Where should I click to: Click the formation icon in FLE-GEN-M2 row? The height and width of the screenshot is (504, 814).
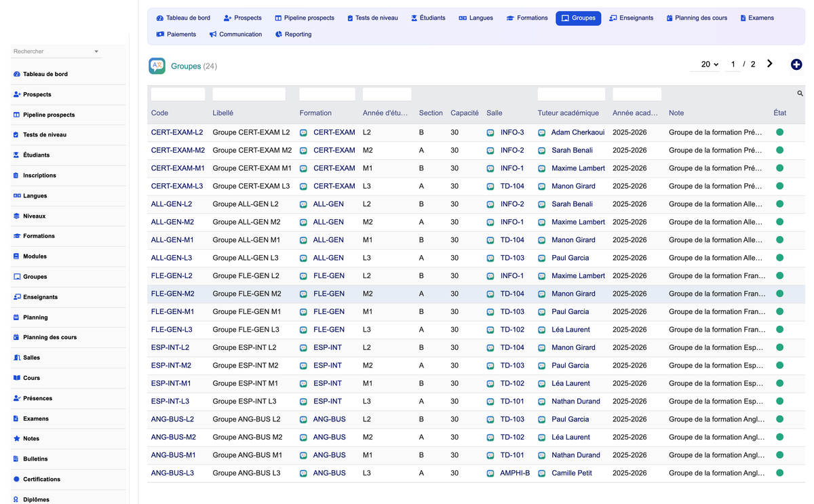(303, 294)
